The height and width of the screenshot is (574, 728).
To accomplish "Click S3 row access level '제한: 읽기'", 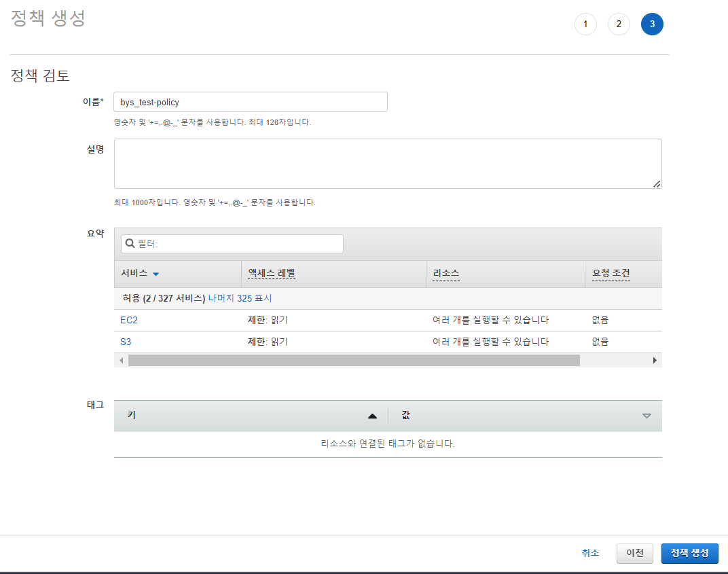I will [268, 342].
